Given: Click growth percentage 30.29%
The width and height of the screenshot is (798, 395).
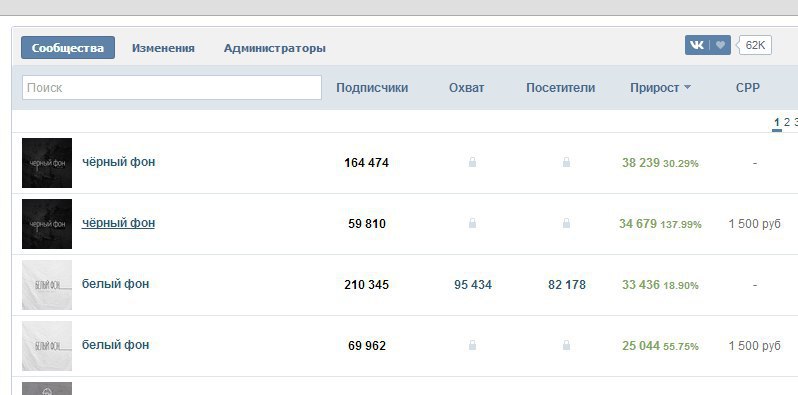Looking at the screenshot, I should click(x=681, y=164).
